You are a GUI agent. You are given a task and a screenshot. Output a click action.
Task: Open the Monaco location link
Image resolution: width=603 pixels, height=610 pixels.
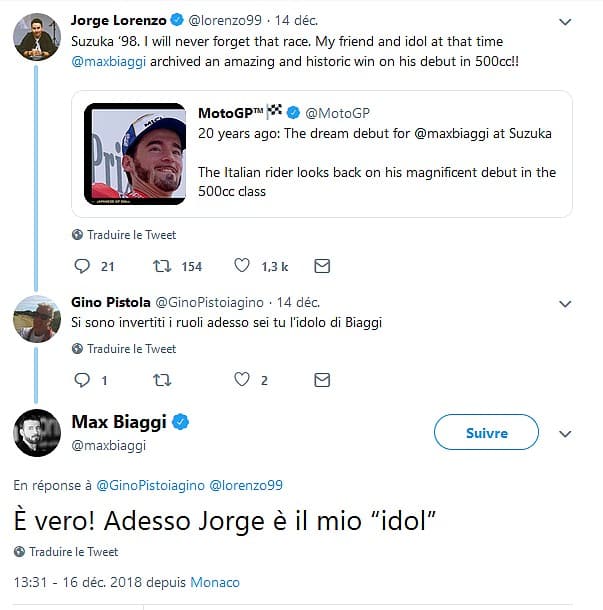(x=215, y=582)
